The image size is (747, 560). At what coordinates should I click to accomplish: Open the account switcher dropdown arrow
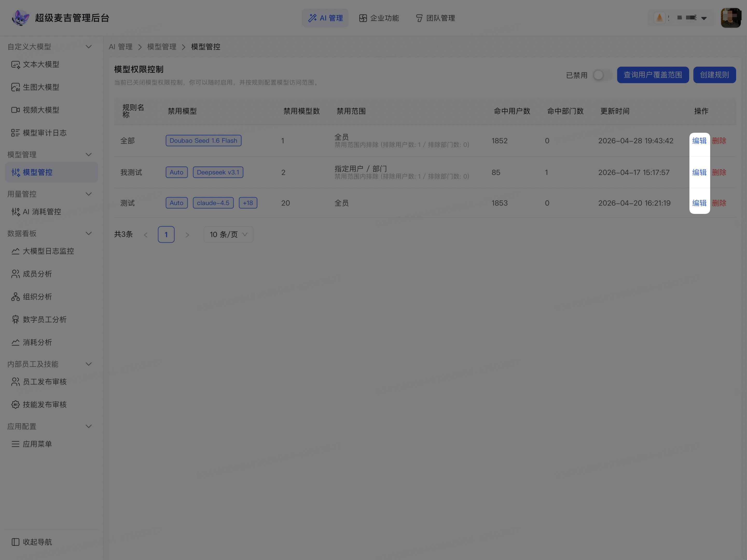click(704, 18)
